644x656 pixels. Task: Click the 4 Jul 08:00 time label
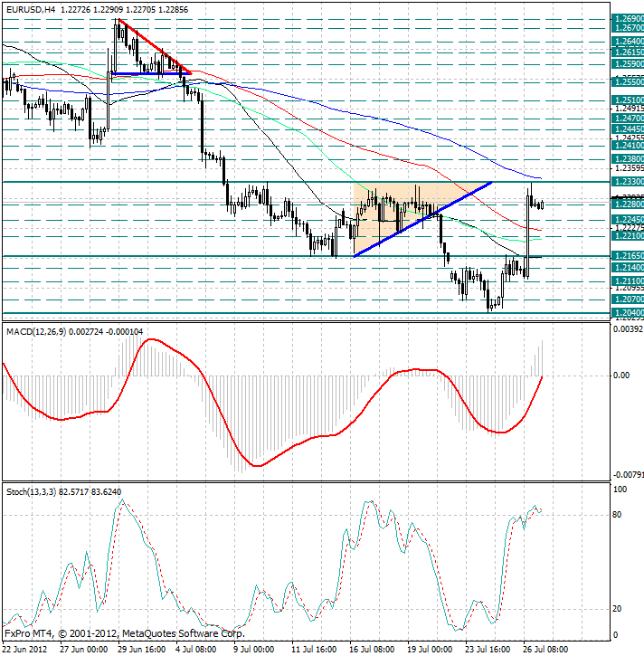tap(195, 650)
